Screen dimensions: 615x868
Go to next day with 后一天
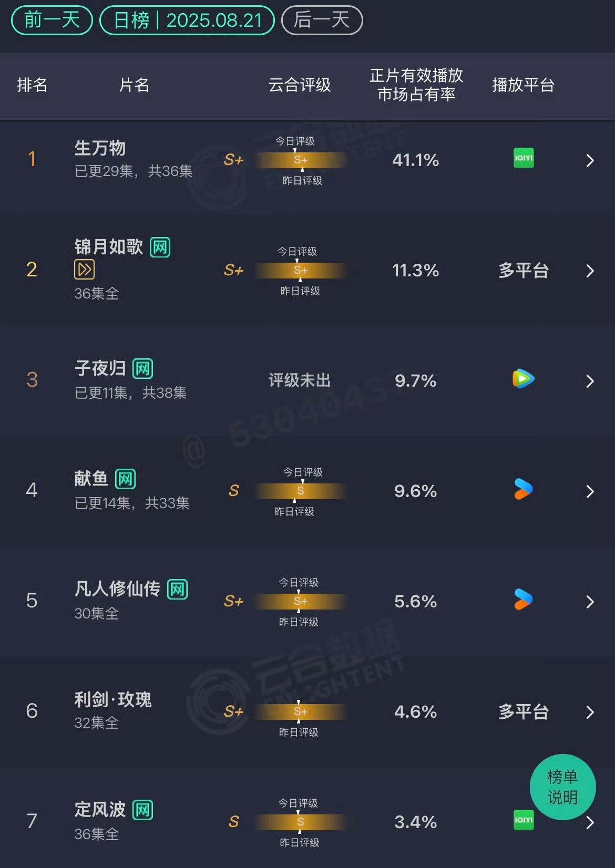(x=322, y=20)
